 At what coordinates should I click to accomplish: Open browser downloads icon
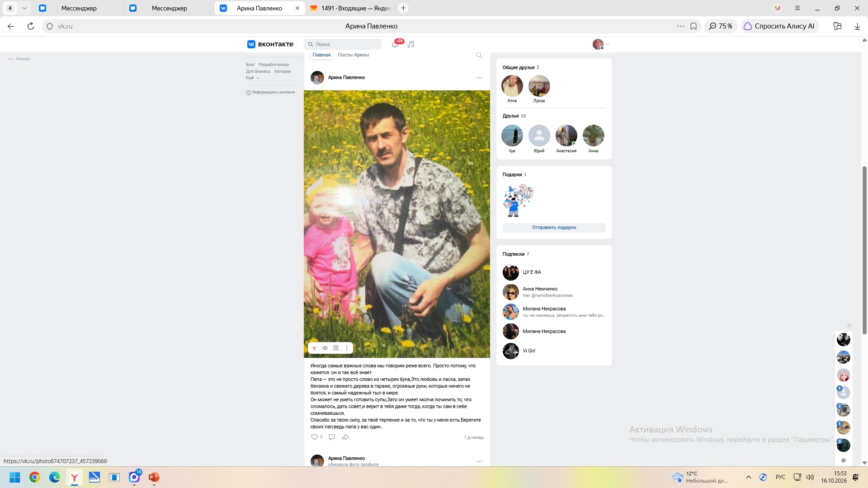pos(857,26)
